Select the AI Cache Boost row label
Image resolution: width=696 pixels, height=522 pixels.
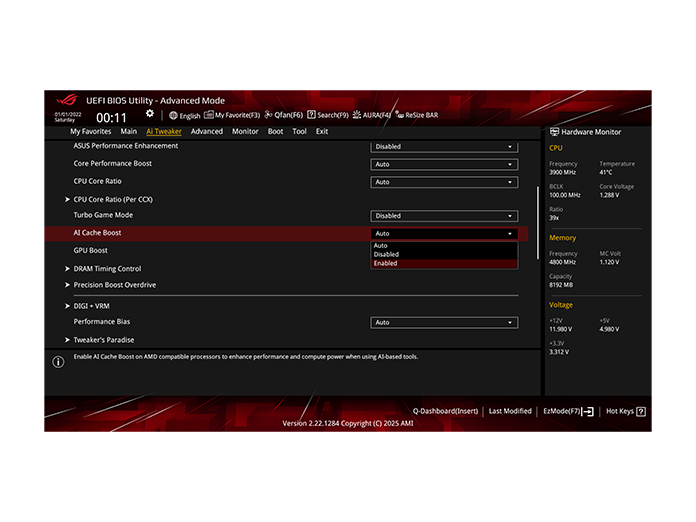[x=97, y=233]
